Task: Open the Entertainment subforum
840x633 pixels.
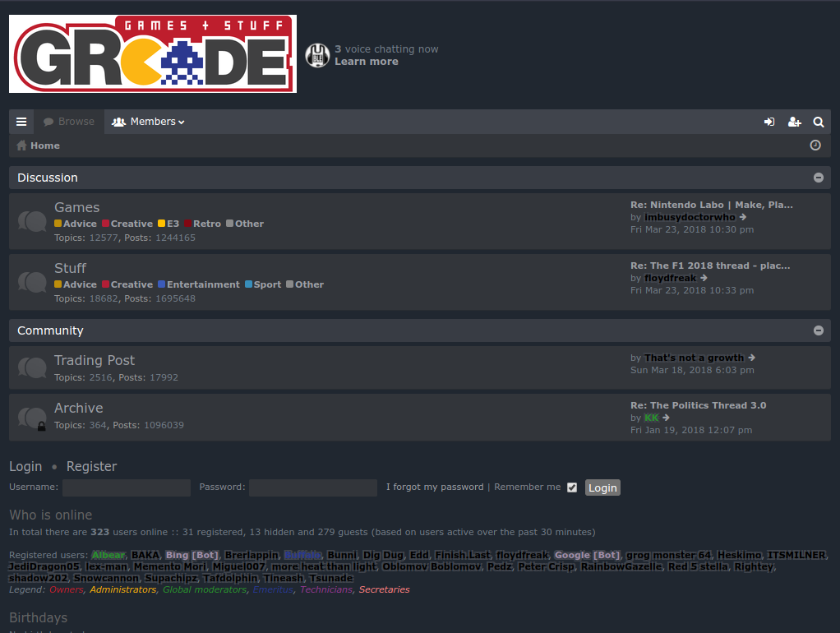Action: [199, 284]
